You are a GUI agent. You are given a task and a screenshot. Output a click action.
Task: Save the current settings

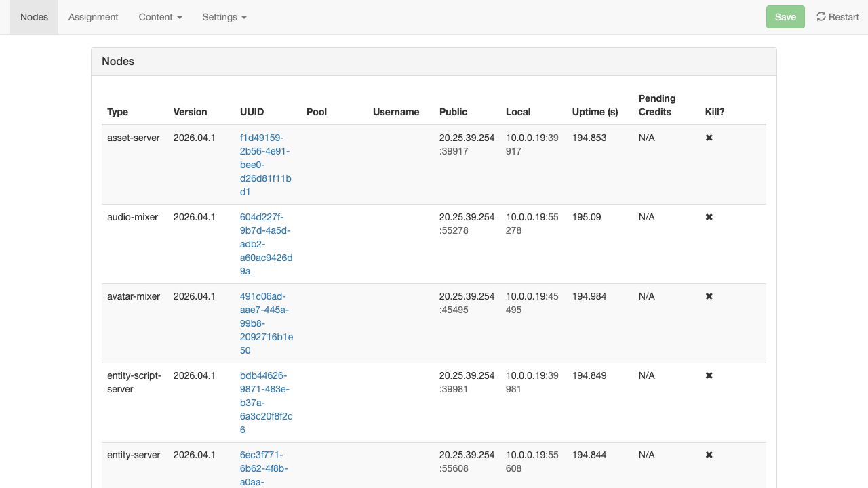click(x=785, y=17)
